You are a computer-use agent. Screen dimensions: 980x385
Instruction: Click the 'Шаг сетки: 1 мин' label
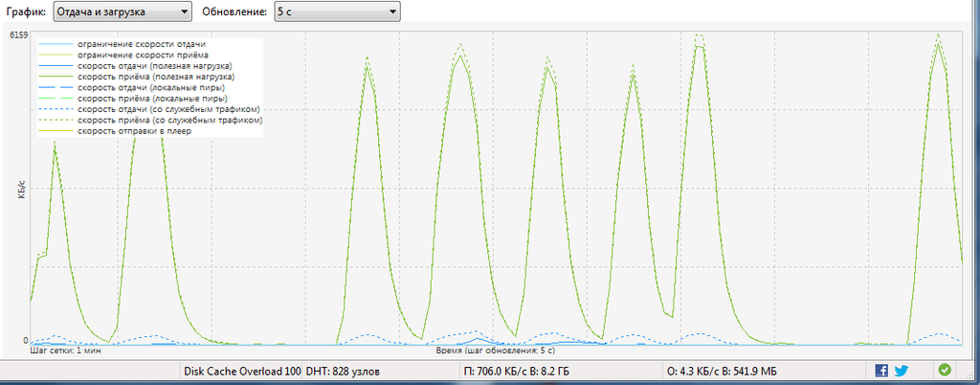(x=66, y=351)
